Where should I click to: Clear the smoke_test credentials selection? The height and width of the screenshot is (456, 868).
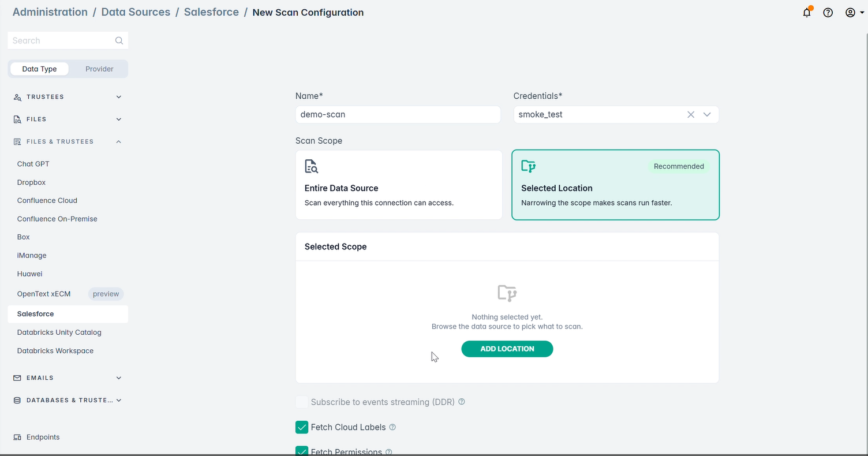(x=691, y=114)
